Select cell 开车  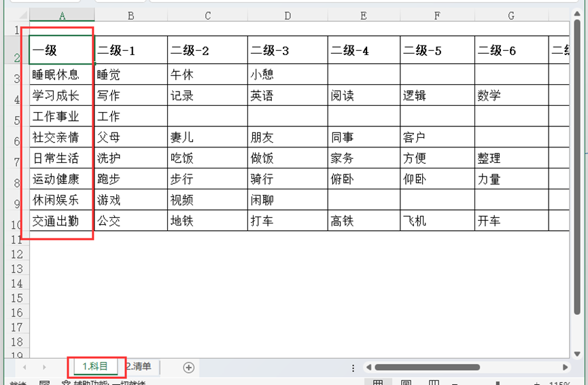tap(511, 221)
